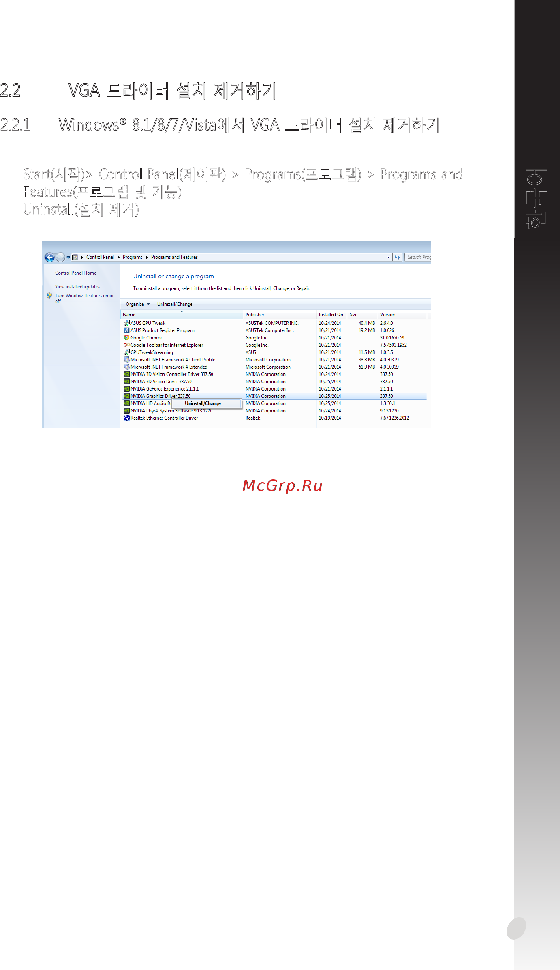
Task: Click the Back navigation arrow
Action: [x=49, y=257]
